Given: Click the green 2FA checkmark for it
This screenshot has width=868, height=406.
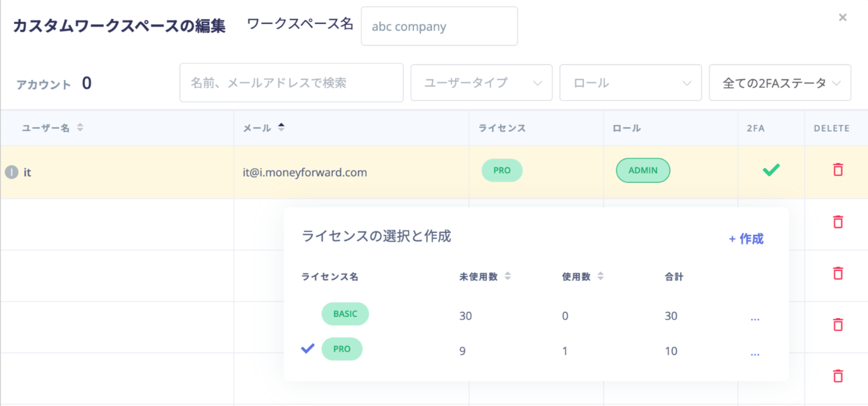Looking at the screenshot, I should pos(771,170).
